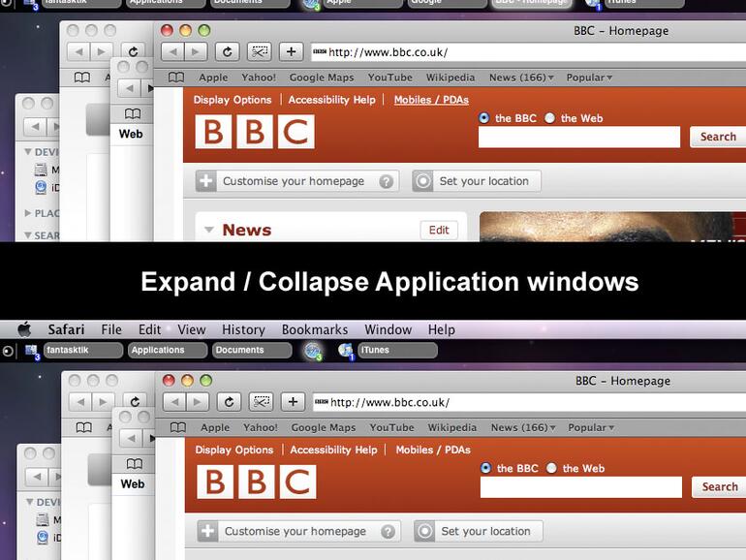Select 'the BBC' radio button on upper page

point(483,118)
